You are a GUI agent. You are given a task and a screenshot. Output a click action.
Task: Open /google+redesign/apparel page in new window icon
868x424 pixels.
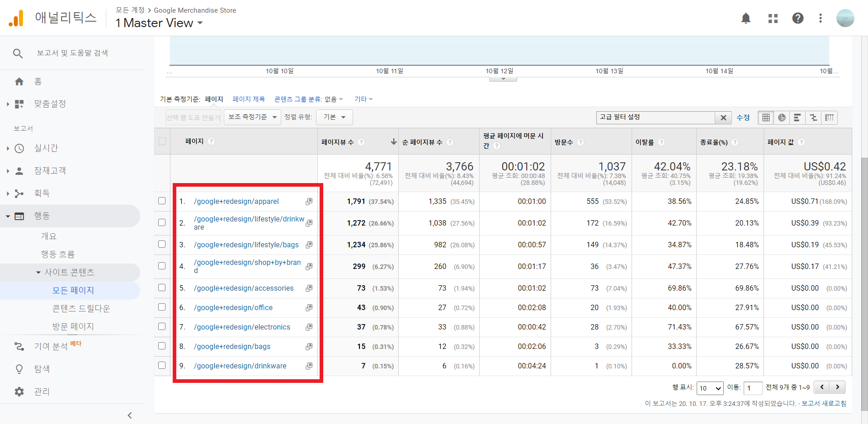309,202
